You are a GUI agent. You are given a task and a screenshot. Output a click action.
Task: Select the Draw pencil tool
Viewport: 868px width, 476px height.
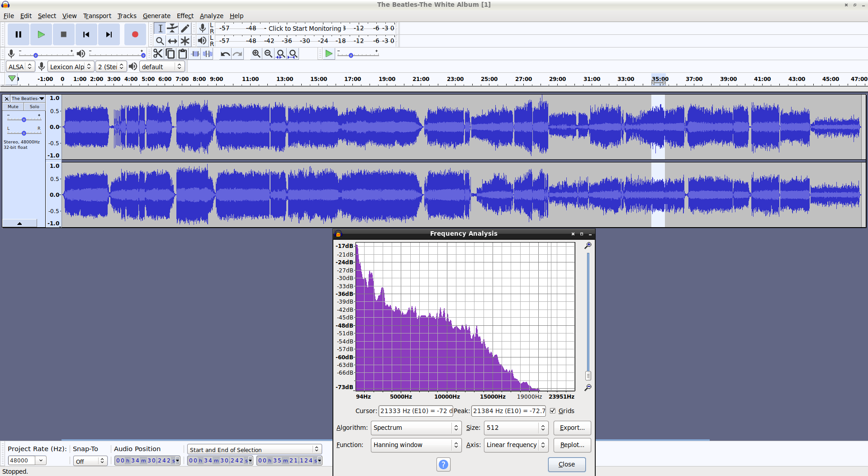(x=185, y=28)
